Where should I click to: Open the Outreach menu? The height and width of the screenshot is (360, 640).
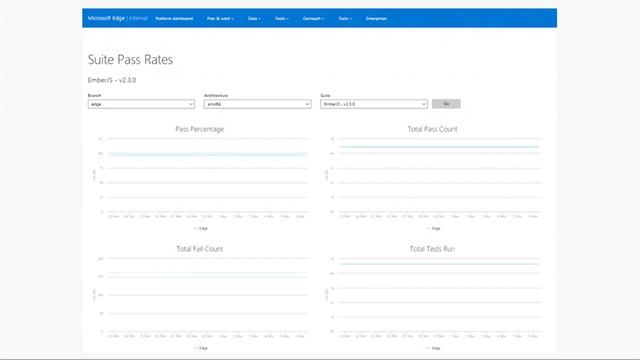[x=313, y=19]
